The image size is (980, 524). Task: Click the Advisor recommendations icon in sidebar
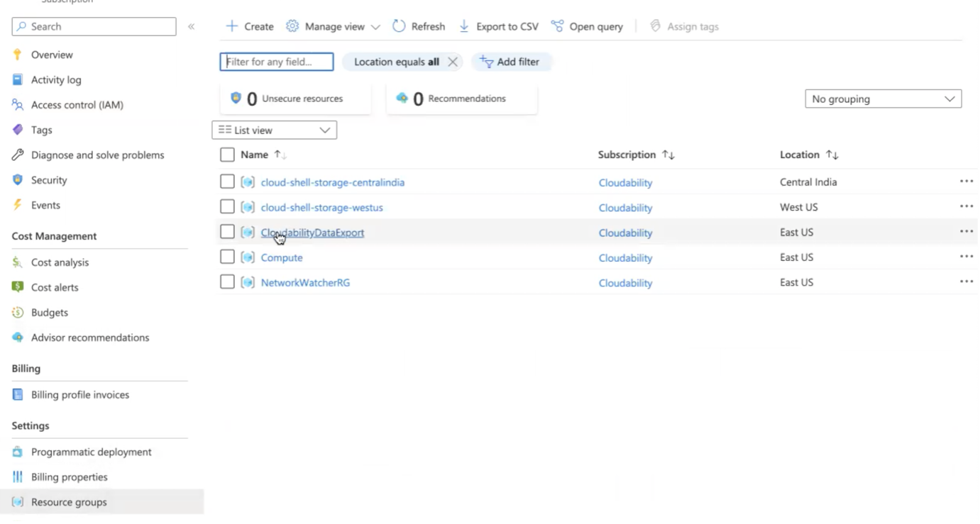coord(18,338)
